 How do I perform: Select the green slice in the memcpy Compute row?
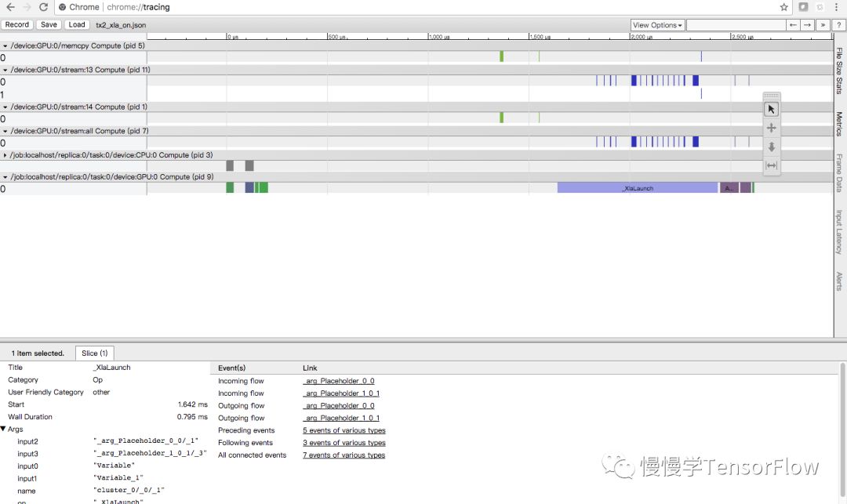[x=502, y=56]
